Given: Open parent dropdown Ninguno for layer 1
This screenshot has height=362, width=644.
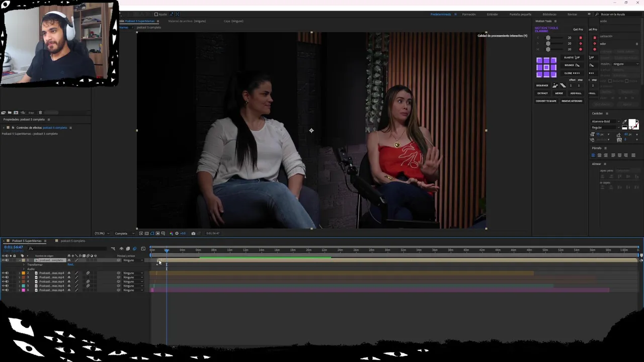Looking at the screenshot, I should tap(133, 260).
